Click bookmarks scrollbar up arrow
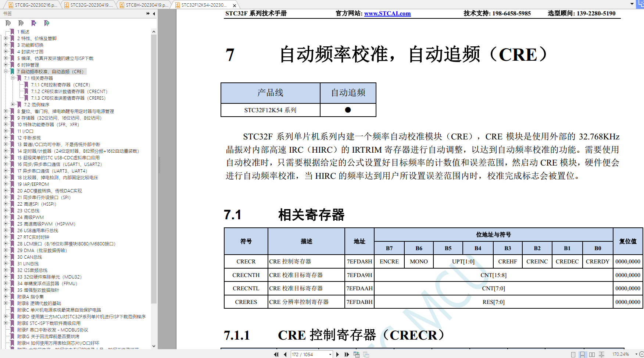Image resolution: width=644 pixels, height=358 pixels. [x=154, y=32]
